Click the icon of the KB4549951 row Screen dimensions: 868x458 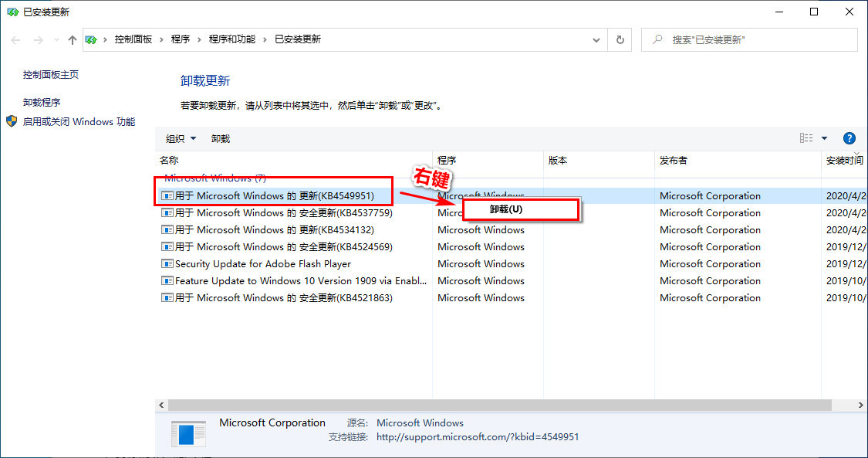[x=167, y=195]
